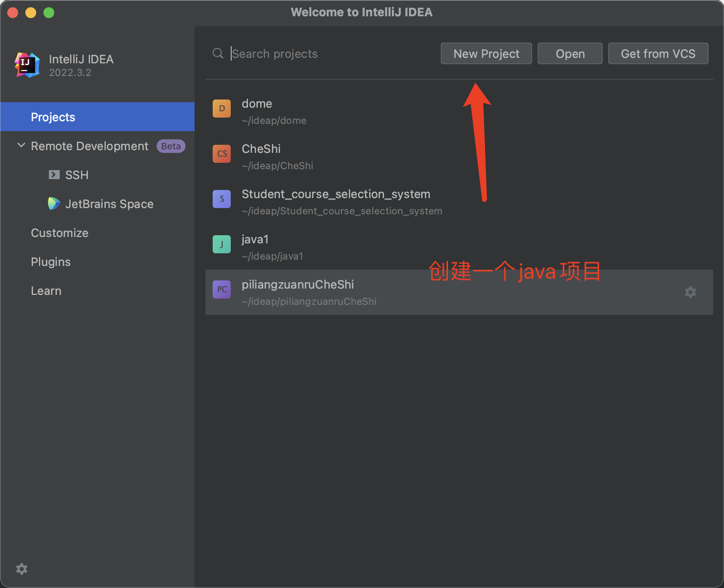Click the ~/ideap/CheShi path text
Image resolution: width=724 pixels, height=588 pixels.
[277, 166]
